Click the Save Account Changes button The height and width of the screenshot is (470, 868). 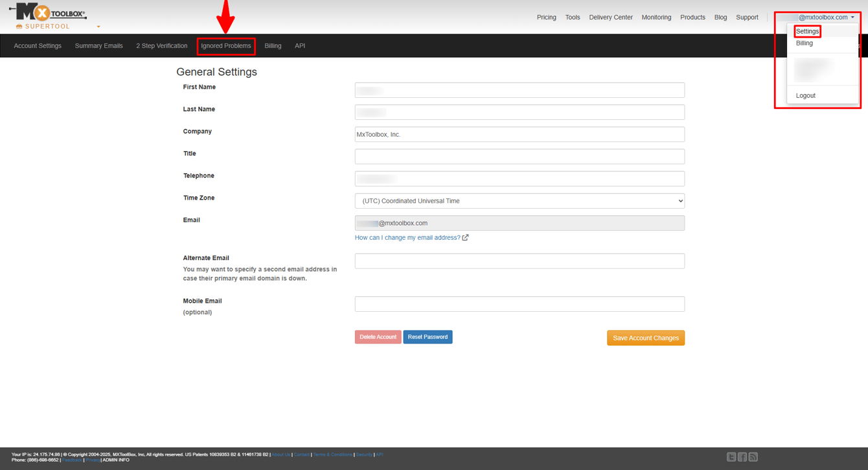tap(645, 338)
